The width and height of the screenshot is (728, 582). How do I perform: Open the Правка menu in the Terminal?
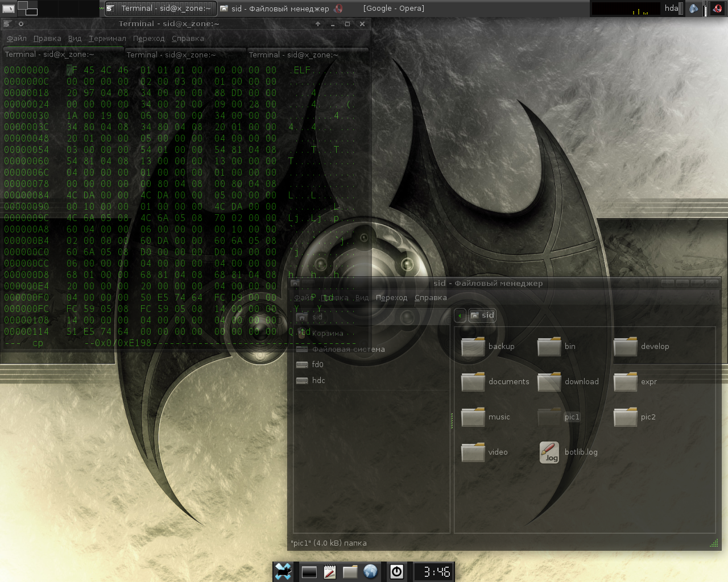pos(47,39)
